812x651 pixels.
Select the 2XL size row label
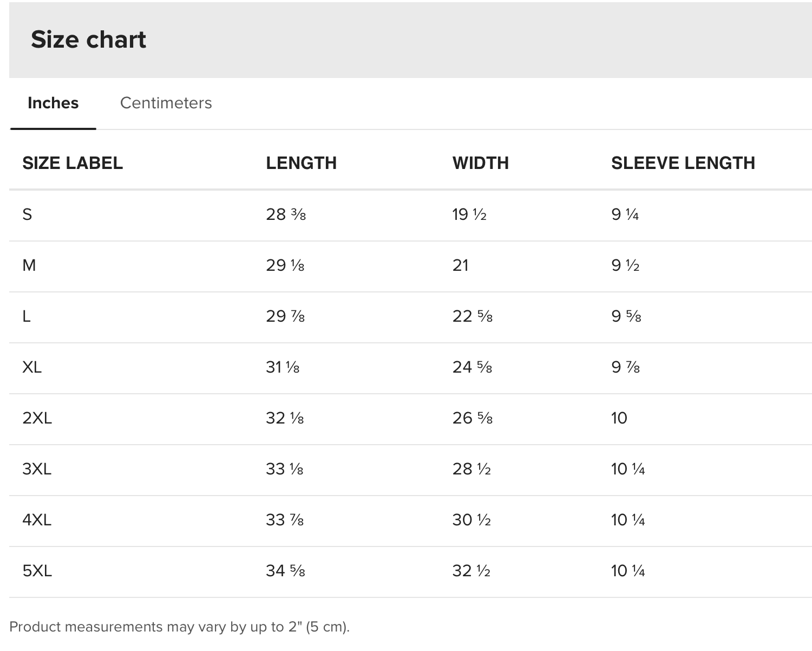point(37,418)
